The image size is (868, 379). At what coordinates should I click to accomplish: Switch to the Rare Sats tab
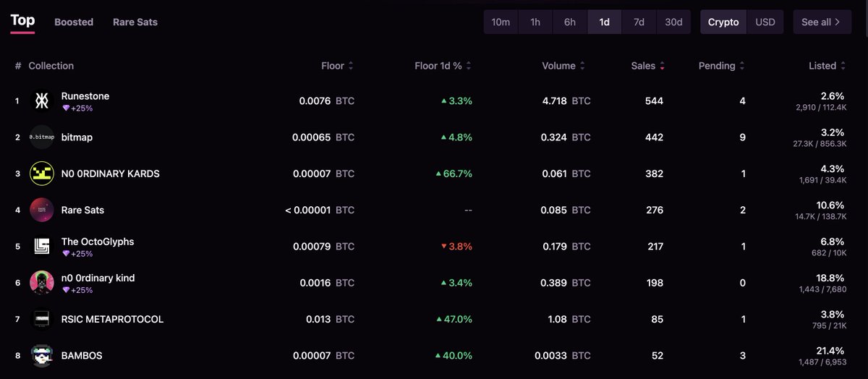pyautogui.click(x=135, y=22)
